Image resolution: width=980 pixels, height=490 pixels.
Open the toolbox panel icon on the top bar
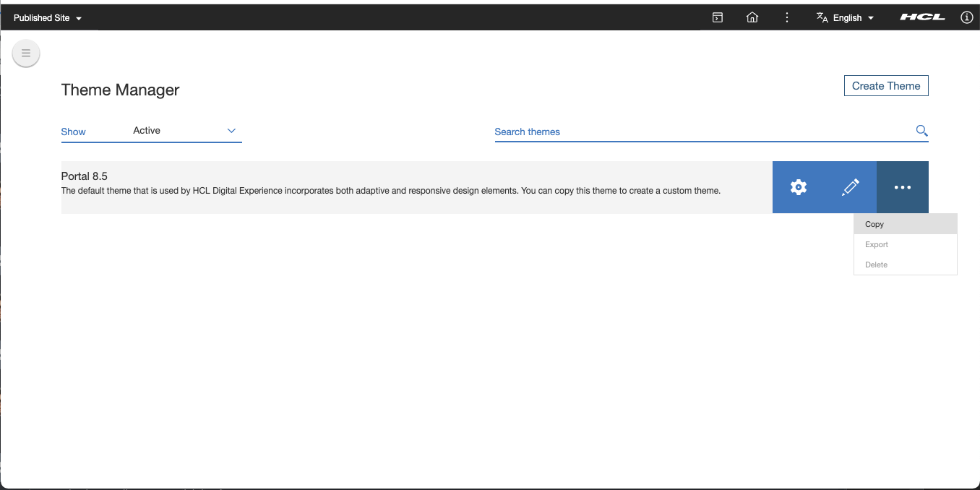717,17
